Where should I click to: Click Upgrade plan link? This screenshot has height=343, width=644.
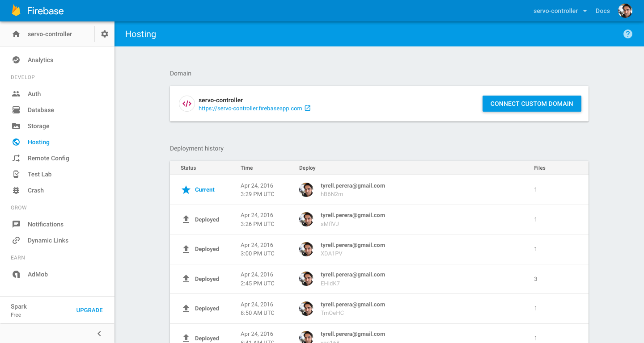click(89, 310)
